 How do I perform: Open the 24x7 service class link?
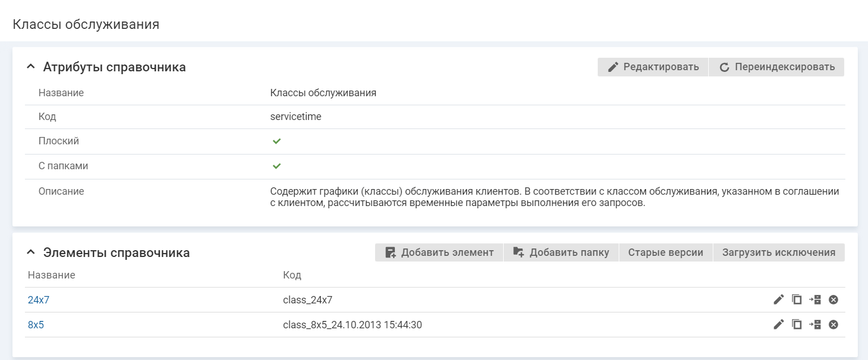(39, 300)
